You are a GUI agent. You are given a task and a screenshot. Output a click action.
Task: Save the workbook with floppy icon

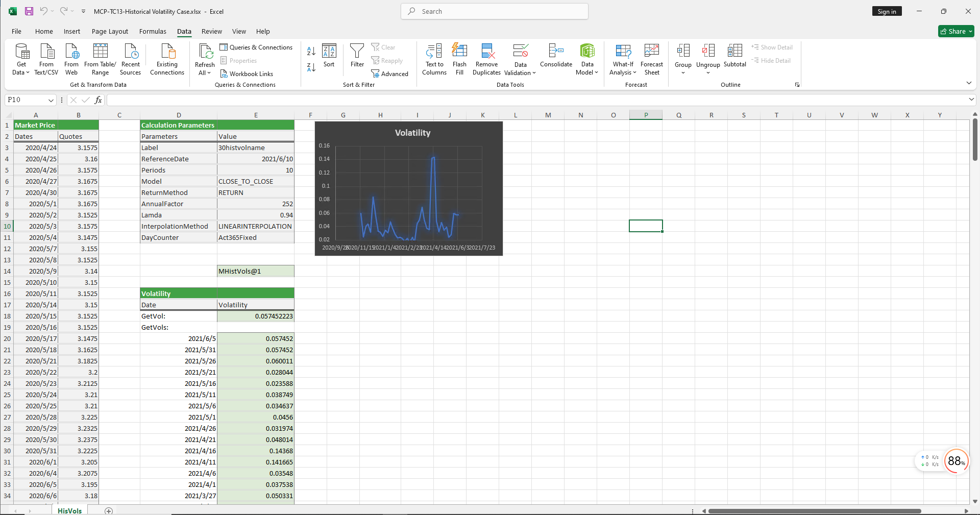(29, 11)
